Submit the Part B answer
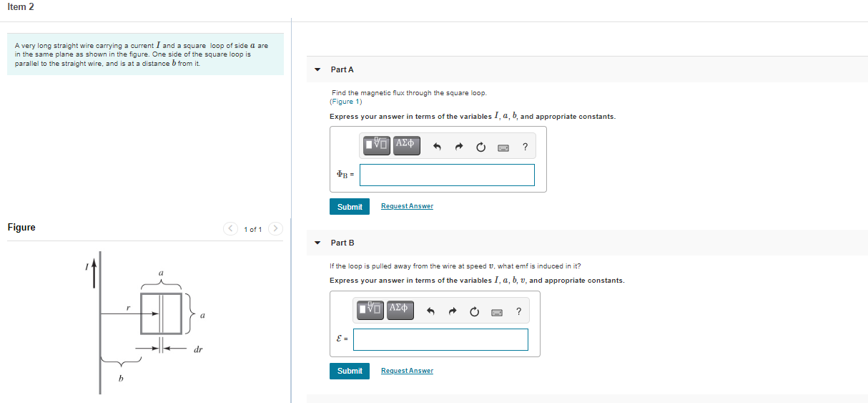This screenshot has width=868, height=403. 350,371
